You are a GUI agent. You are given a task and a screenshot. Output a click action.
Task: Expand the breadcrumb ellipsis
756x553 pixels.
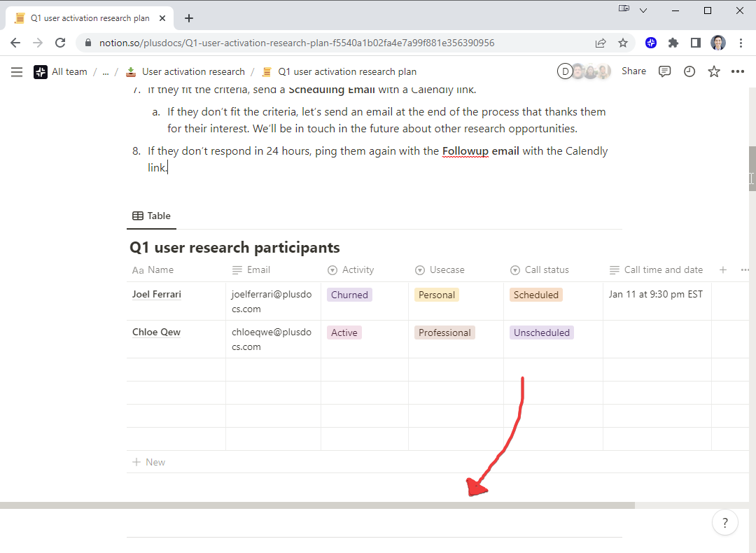(x=106, y=71)
